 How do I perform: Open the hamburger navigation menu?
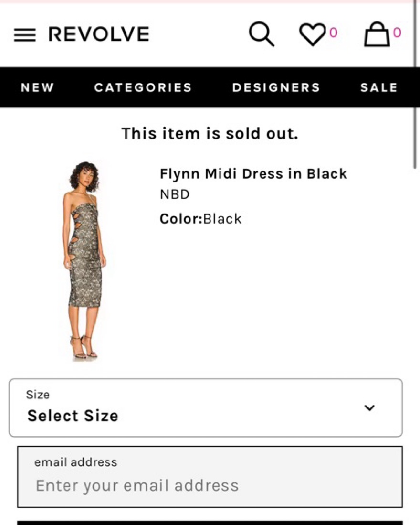[x=24, y=35]
